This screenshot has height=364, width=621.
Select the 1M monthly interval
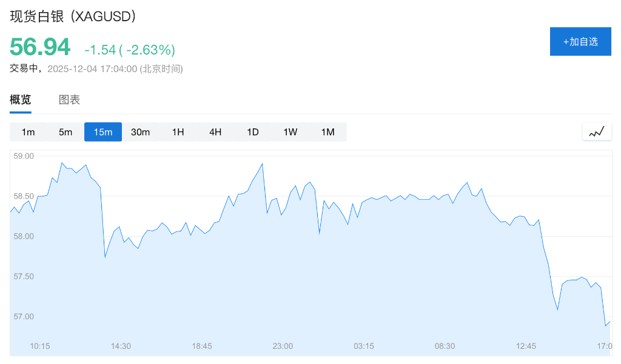(327, 132)
